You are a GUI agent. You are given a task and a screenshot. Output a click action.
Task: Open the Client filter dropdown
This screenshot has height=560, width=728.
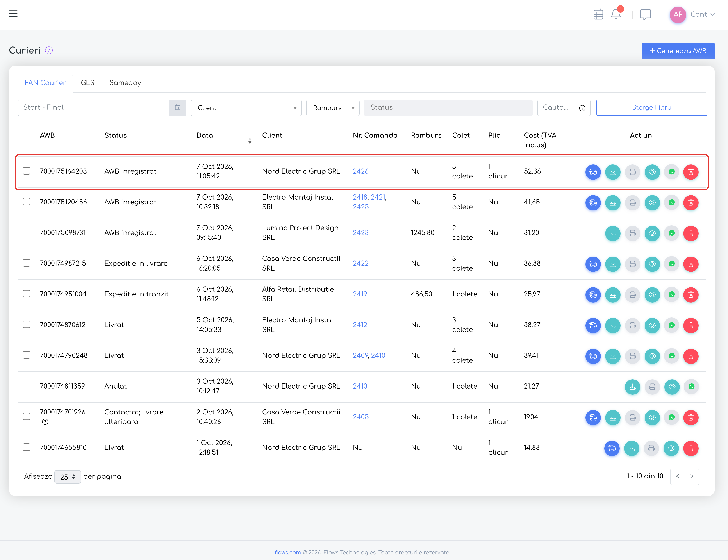click(246, 108)
